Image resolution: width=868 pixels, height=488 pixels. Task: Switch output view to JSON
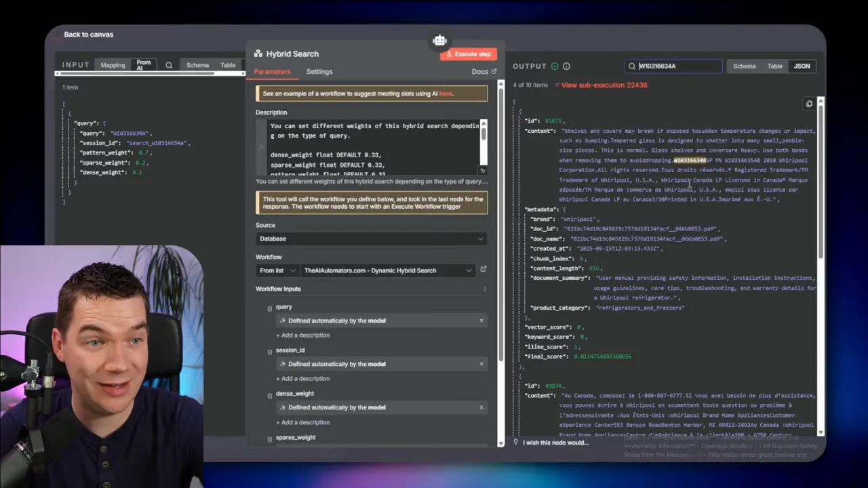click(x=802, y=66)
